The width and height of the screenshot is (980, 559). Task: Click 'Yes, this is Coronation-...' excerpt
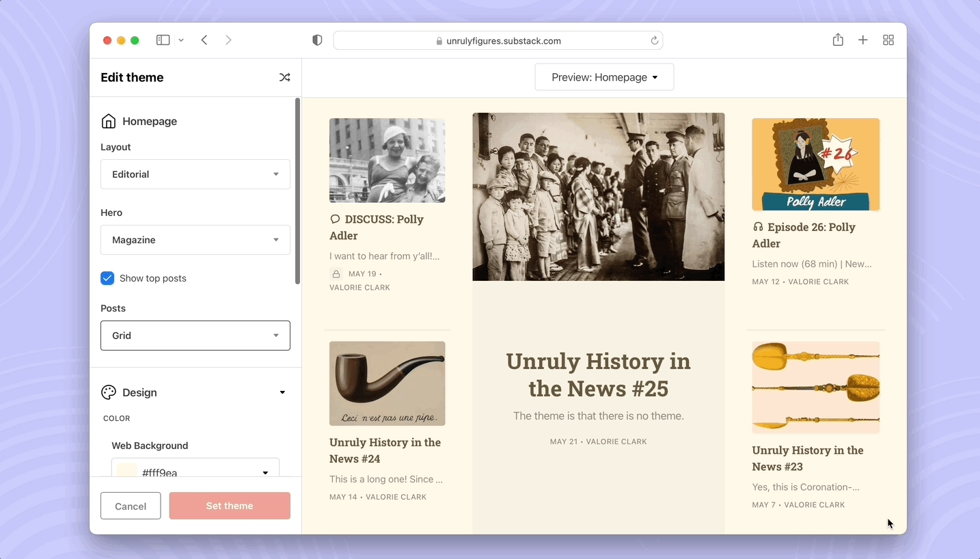tap(806, 487)
